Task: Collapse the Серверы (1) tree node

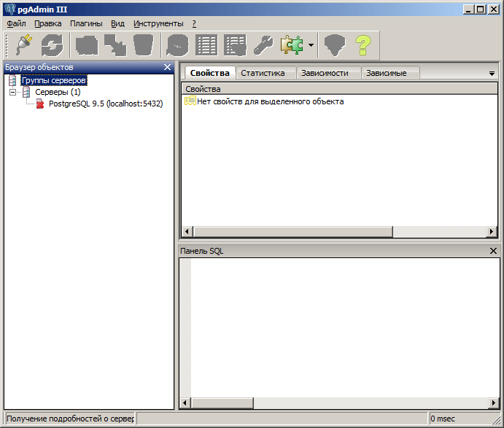Action: pos(13,92)
